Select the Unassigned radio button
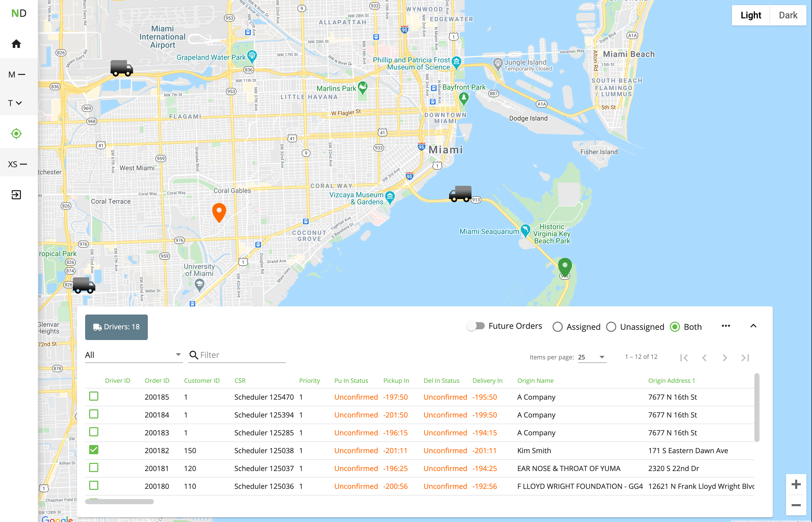The width and height of the screenshot is (812, 522). tap(611, 327)
